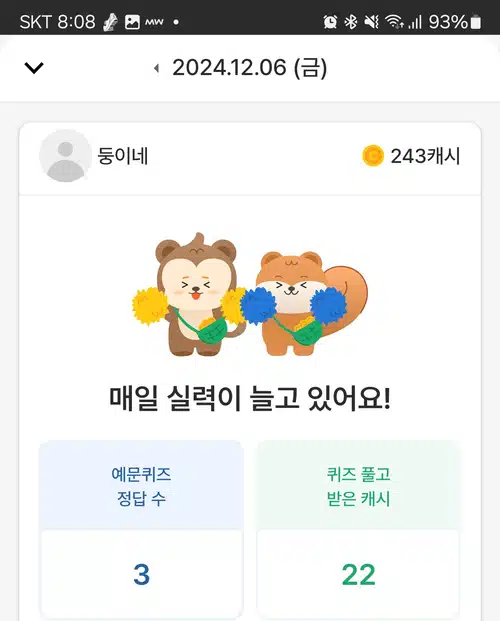
Task: Tap the 매일 실력이 늘고 있어요! headline
Action: tap(250, 398)
